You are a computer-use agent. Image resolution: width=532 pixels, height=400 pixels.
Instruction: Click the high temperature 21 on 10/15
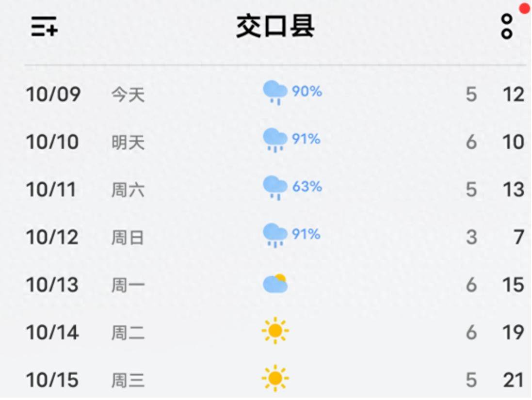point(514,380)
